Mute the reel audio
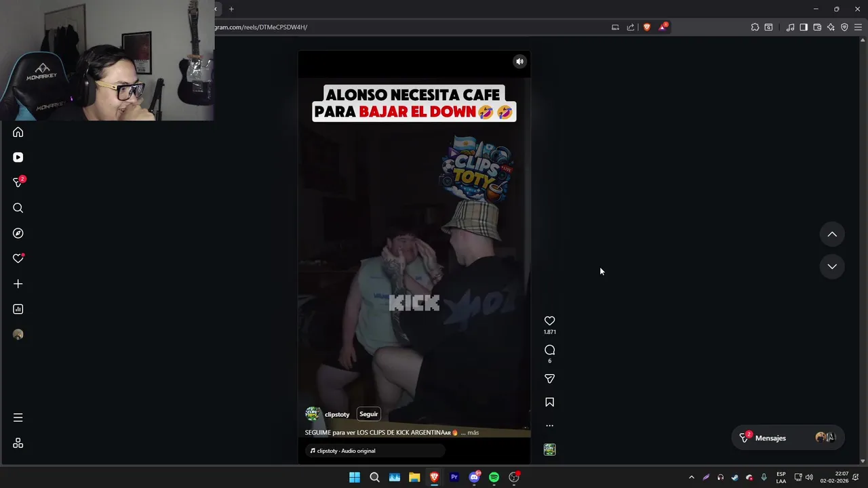 pos(519,61)
